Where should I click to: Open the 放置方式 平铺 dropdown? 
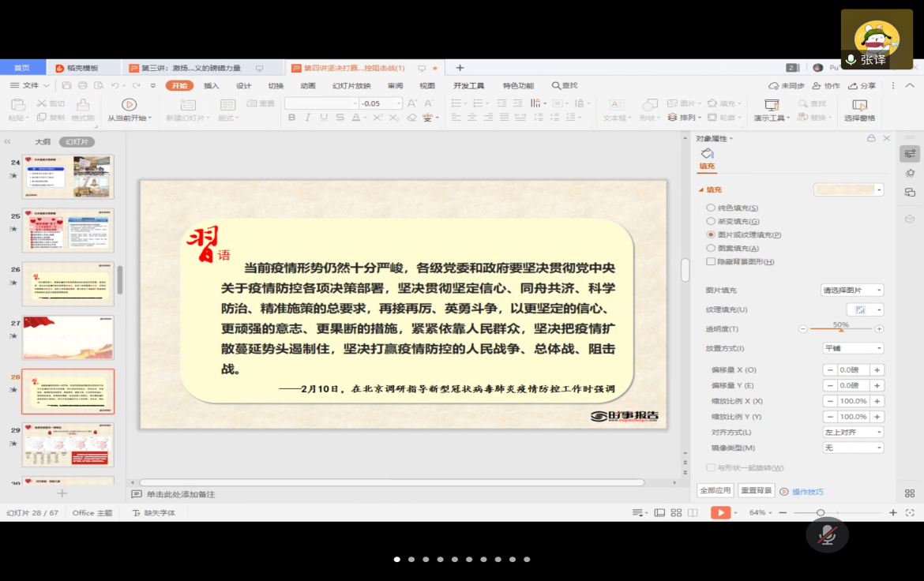853,348
